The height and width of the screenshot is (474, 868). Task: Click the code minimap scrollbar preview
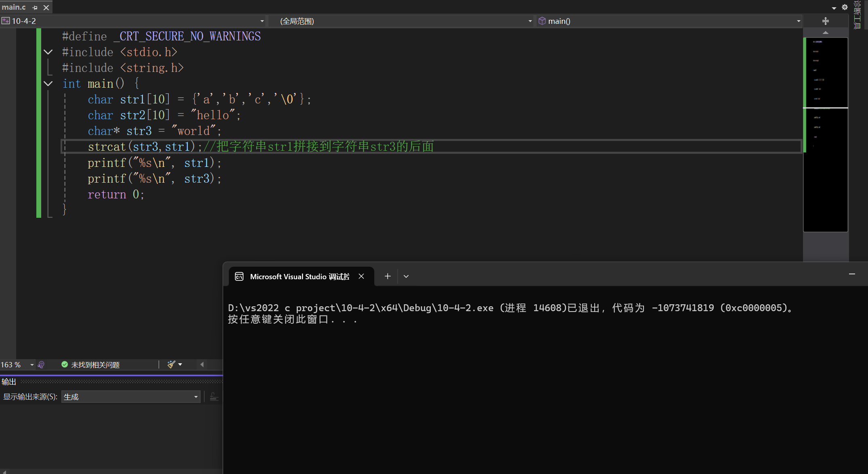click(825, 133)
